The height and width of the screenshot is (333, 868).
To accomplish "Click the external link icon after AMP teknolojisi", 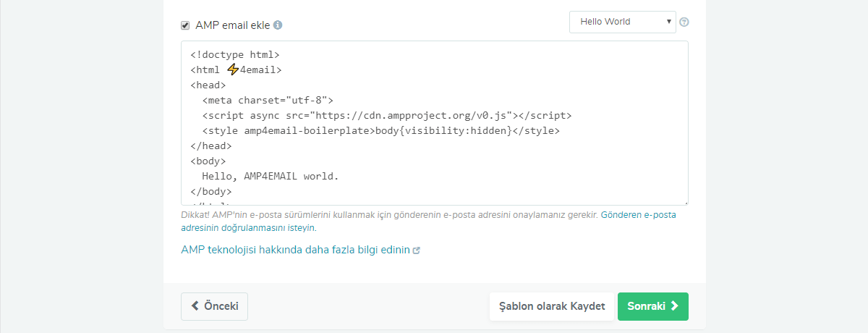I will click(x=416, y=250).
